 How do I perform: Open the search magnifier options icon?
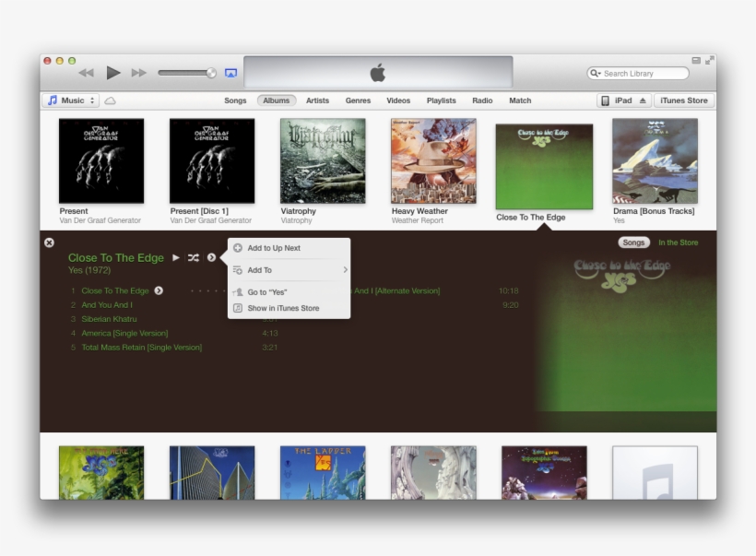pos(596,73)
